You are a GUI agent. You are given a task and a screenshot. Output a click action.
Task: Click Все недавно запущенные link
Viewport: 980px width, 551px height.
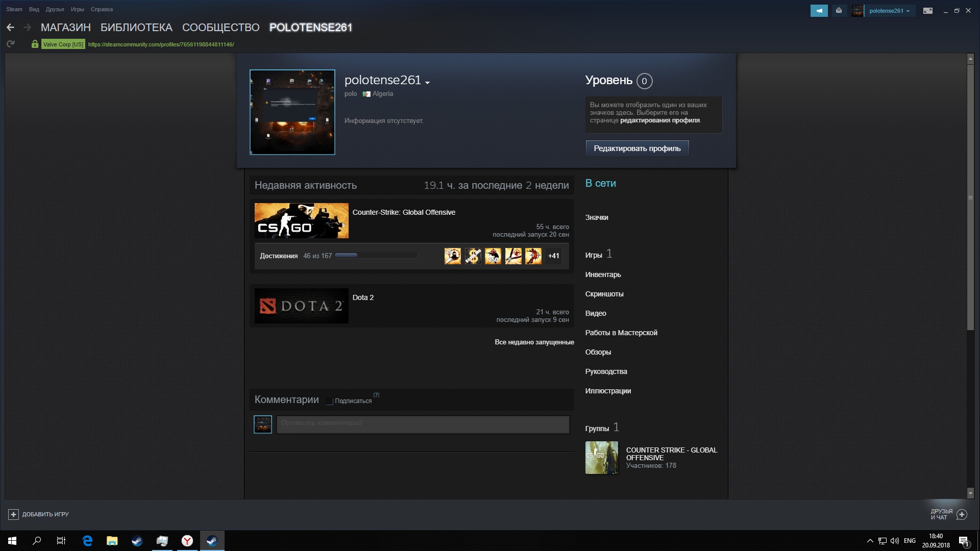coord(534,342)
